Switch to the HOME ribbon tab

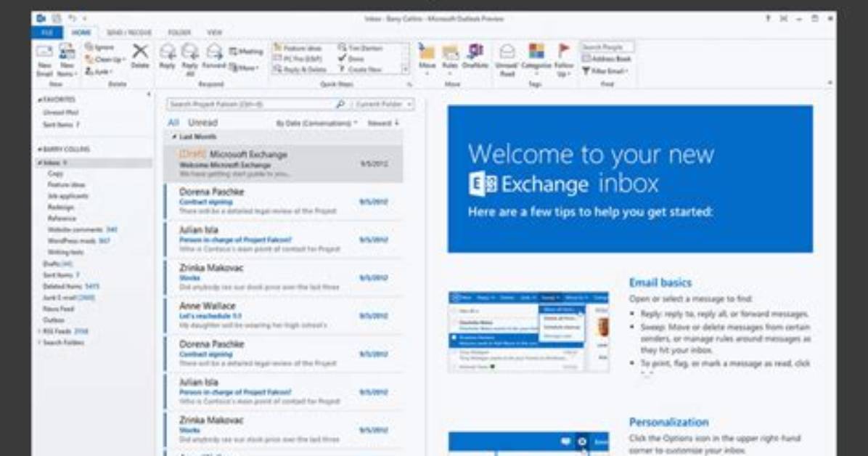[81, 33]
